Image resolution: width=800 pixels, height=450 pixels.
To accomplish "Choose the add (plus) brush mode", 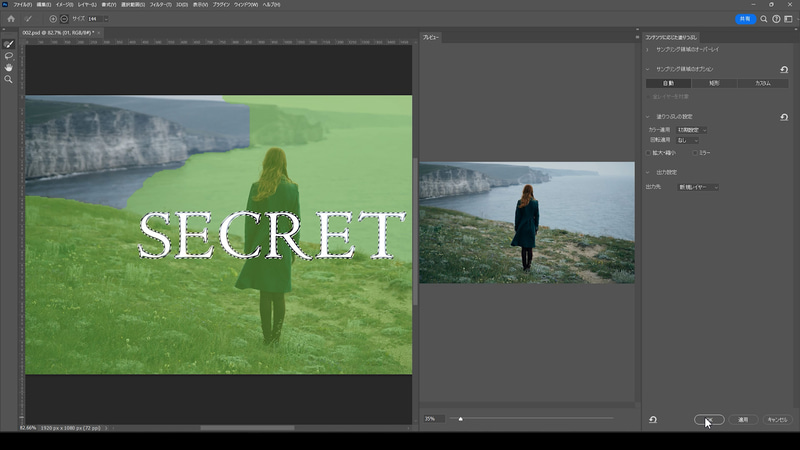I will (53, 19).
